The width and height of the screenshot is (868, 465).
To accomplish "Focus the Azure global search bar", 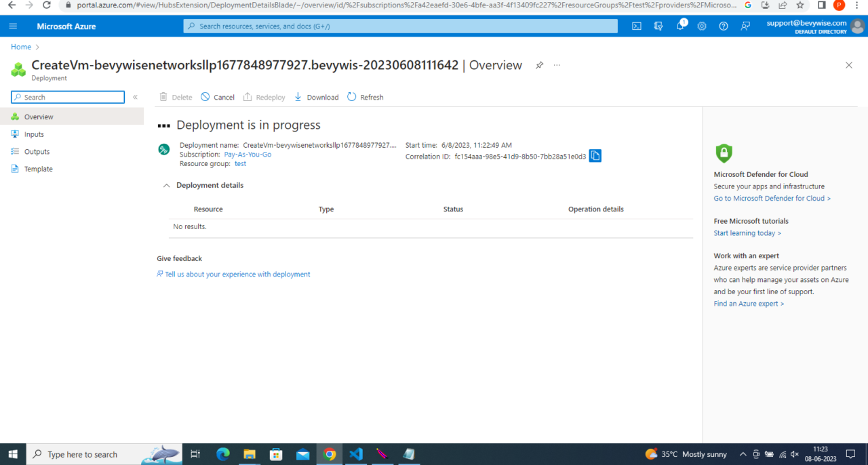I will click(400, 26).
